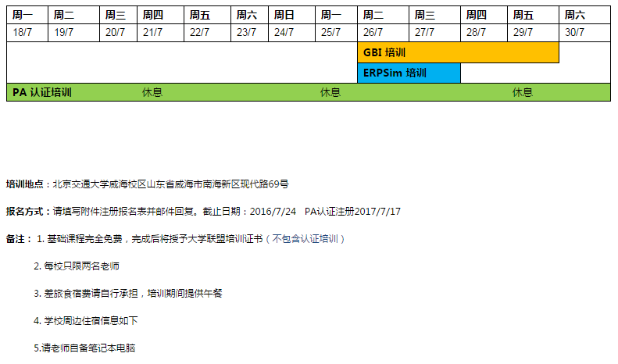Click note 2 每校只限两名老师

[x=77, y=266]
